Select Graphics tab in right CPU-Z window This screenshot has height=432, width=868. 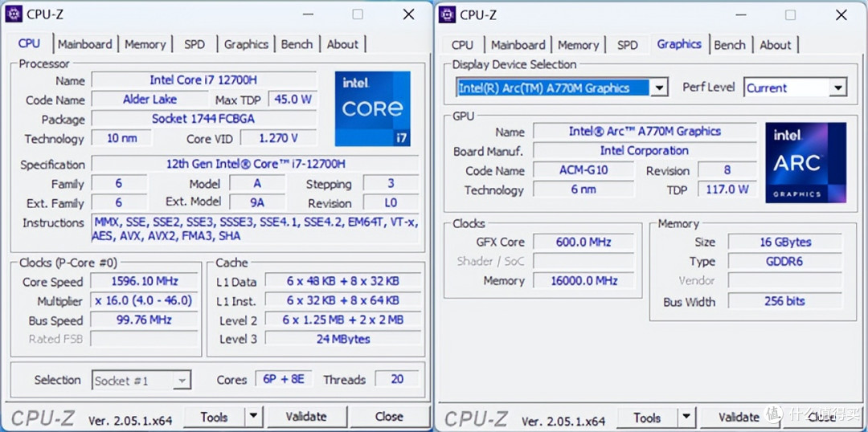(x=679, y=43)
